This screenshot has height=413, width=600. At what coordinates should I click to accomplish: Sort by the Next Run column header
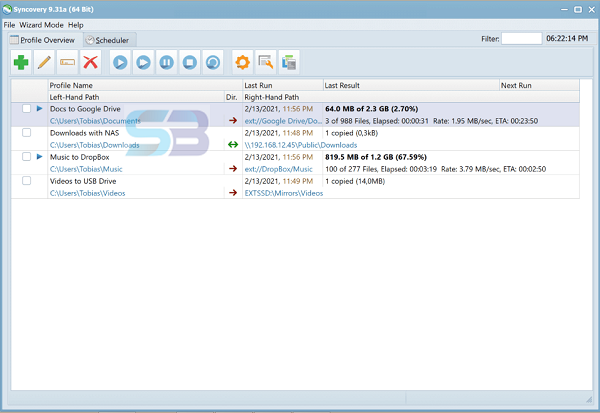(539, 85)
